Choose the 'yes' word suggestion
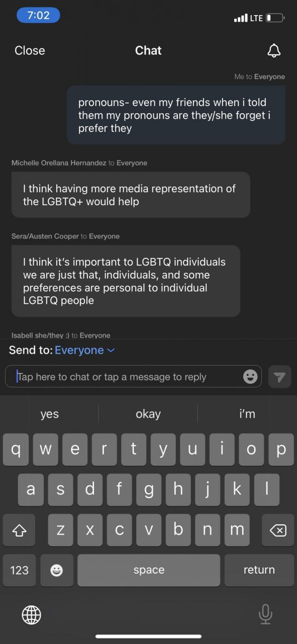 coord(49,414)
